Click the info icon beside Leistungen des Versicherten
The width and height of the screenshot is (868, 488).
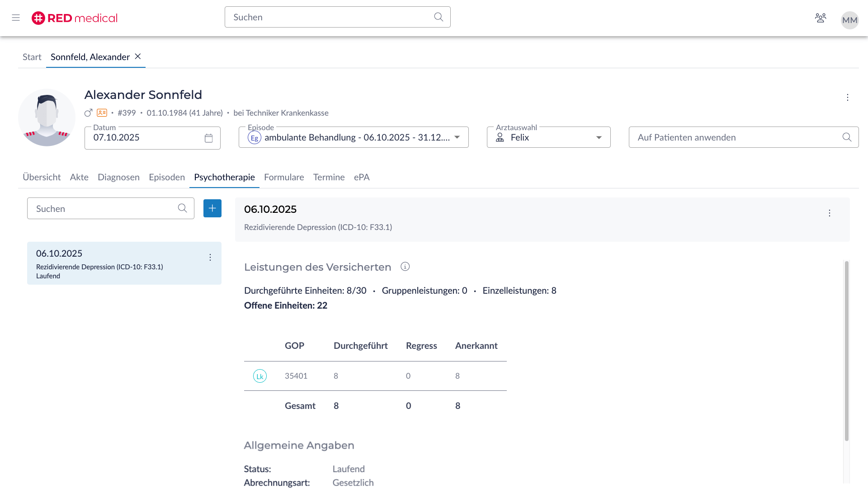click(405, 267)
